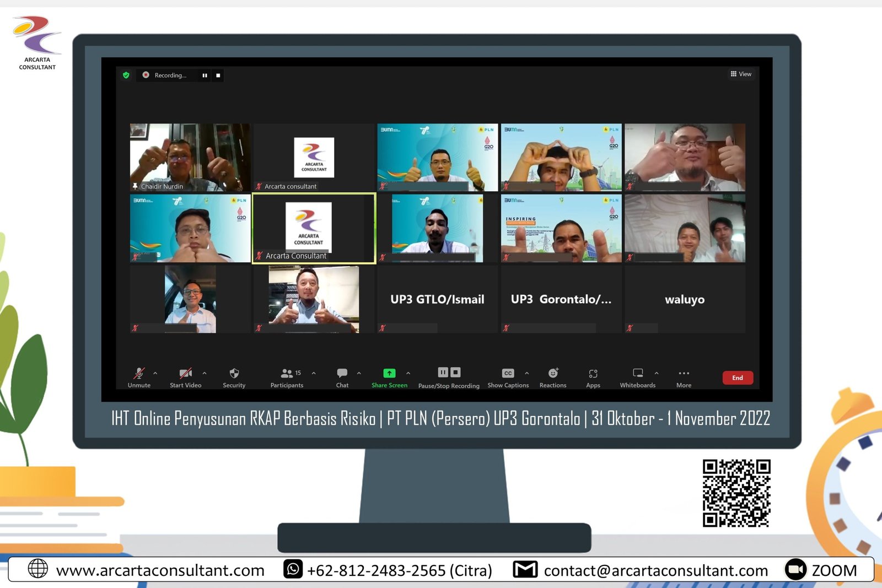Image resolution: width=882 pixels, height=588 pixels.
Task: Open the Participants list
Action: (x=287, y=374)
